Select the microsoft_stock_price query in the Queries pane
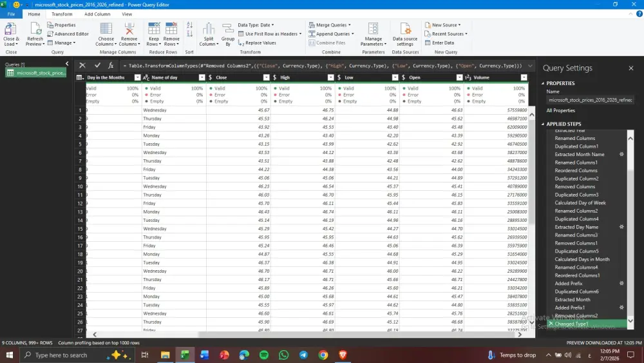Viewport: 644px width, 363px height. (35, 73)
